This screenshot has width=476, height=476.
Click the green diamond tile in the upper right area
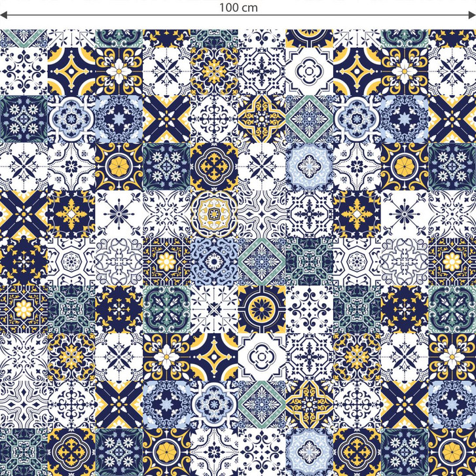click(309, 118)
